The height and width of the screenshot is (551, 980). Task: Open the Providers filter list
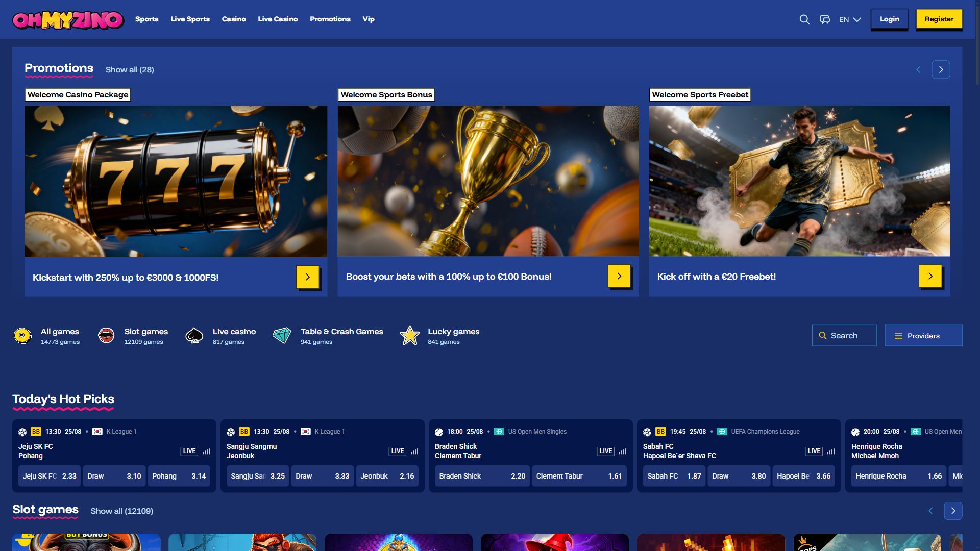[923, 336]
